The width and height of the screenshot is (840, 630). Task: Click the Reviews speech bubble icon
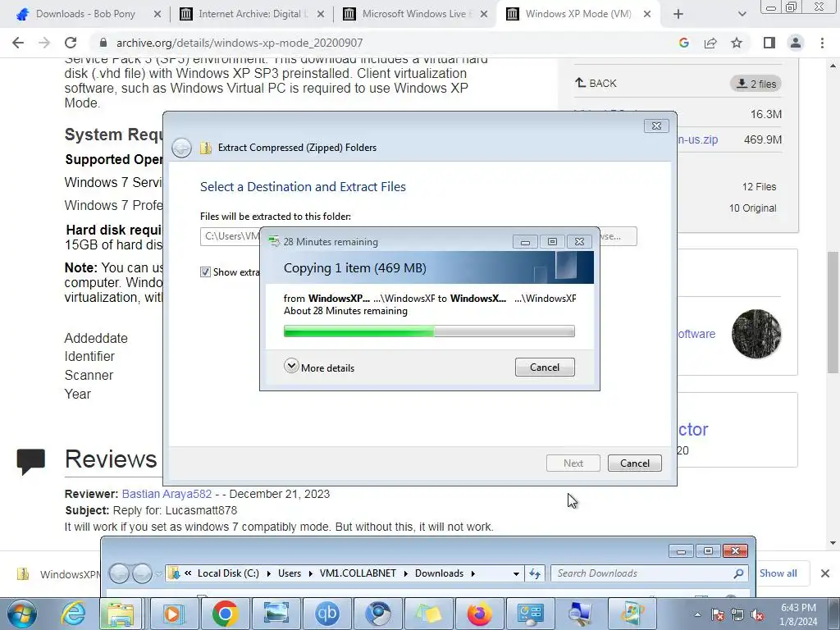click(x=30, y=461)
